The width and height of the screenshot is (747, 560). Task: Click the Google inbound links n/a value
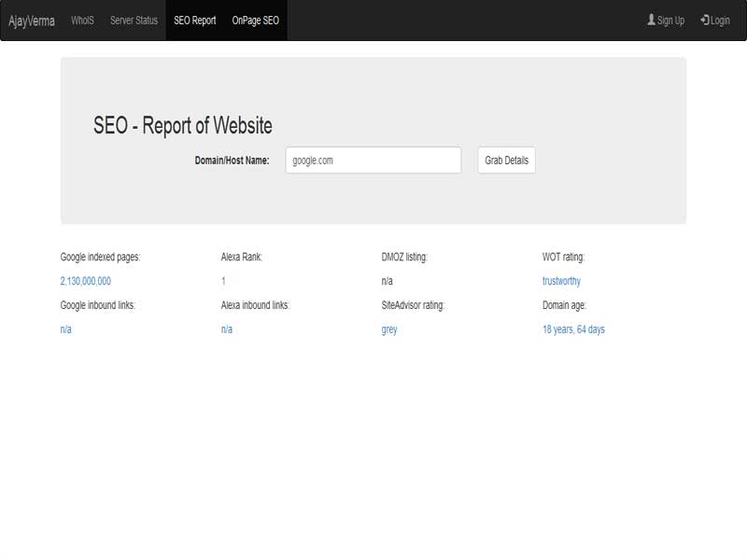[x=64, y=329]
